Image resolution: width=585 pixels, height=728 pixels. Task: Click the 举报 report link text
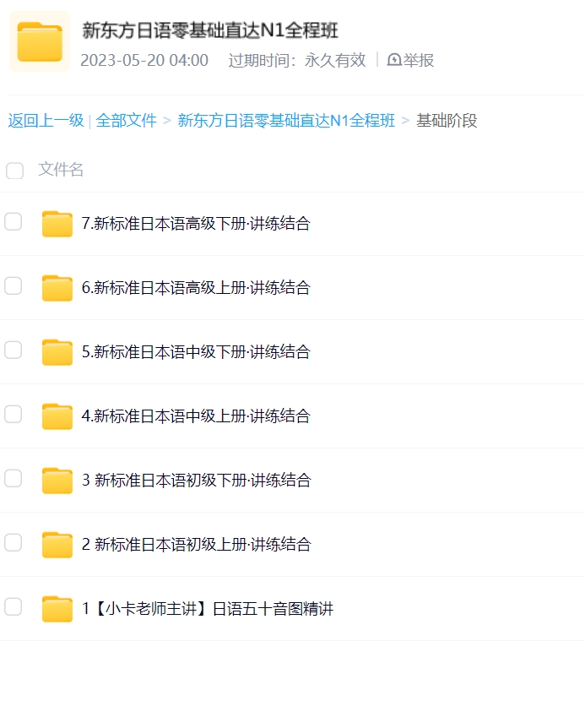point(419,60)
